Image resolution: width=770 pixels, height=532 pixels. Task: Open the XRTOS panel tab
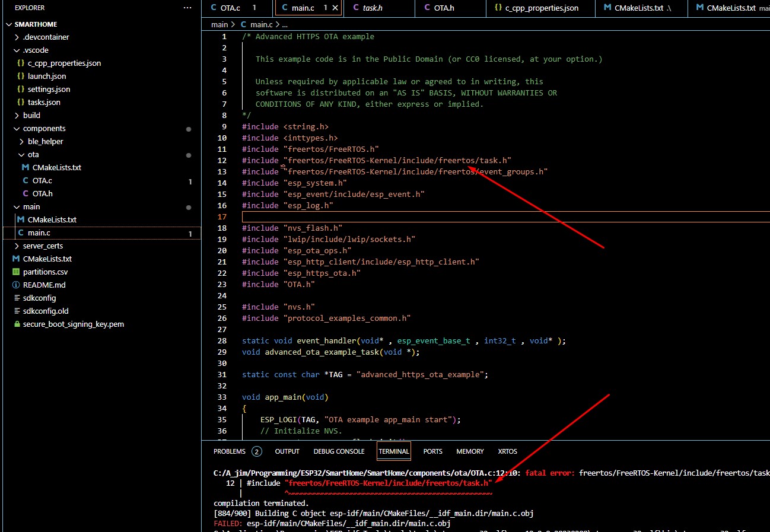coord(507,451)
